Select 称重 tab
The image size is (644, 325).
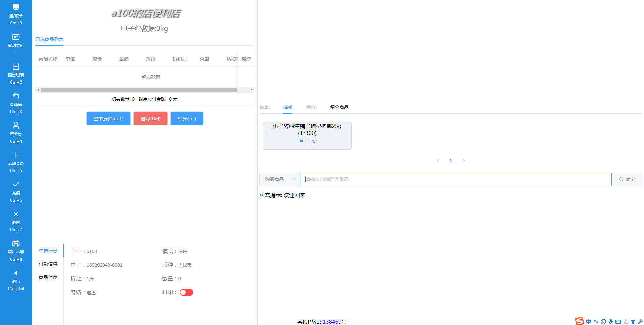265,107
